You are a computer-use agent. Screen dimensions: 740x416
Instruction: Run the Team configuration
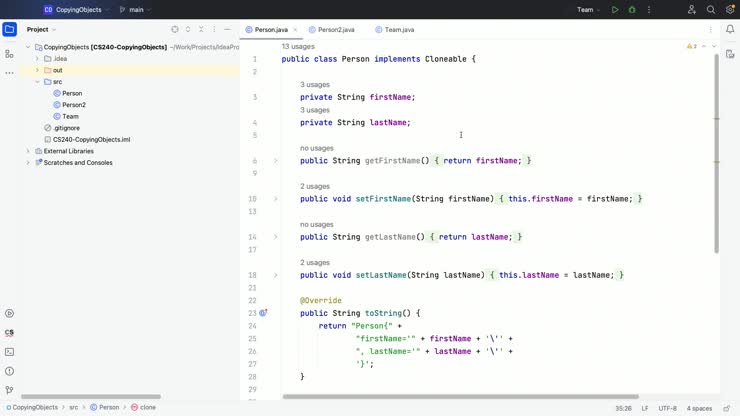[615, 9]
